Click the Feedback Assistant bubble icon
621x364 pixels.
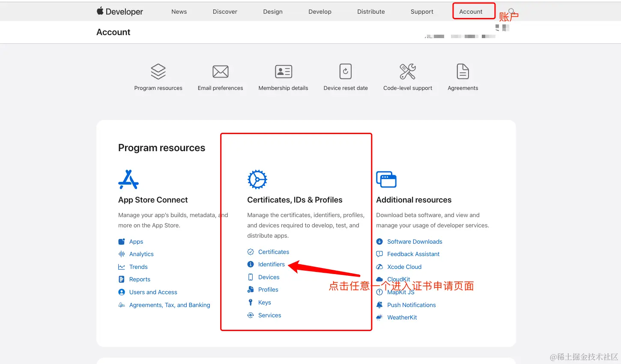point(379,254)
